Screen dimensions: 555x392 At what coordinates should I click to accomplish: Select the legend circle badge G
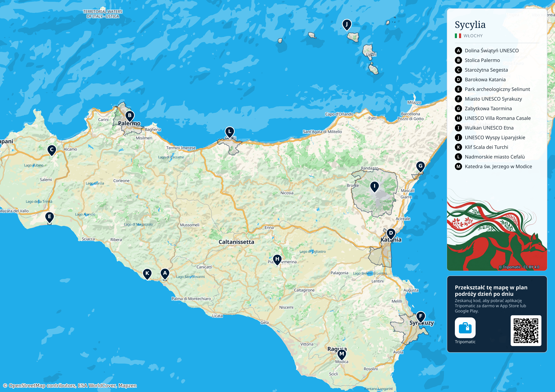click(458, 109)
